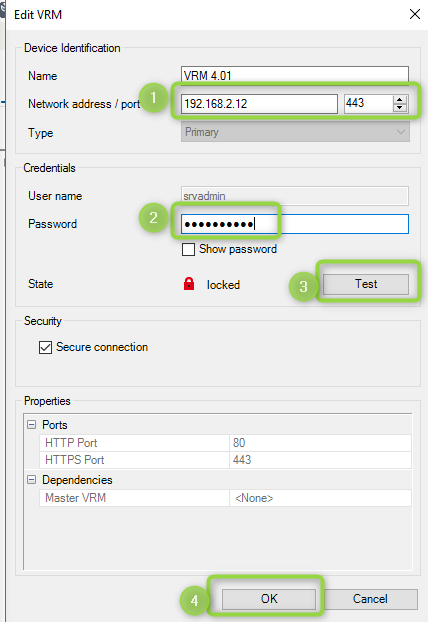Screen dimensions: 428x622
Task: Uncheck the Secure connection checkbox
Action: [x=45, y=347]
